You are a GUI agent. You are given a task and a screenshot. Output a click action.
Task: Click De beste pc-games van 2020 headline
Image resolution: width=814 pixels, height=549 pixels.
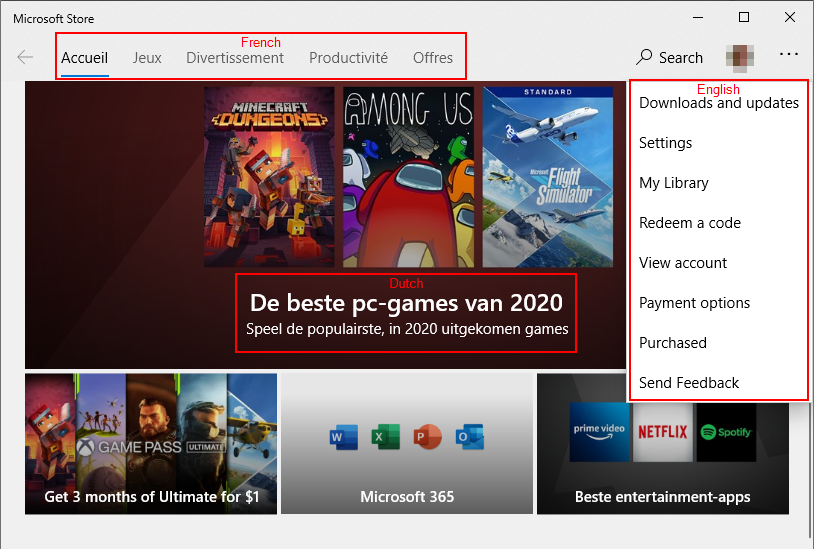(x=406, y=303)
